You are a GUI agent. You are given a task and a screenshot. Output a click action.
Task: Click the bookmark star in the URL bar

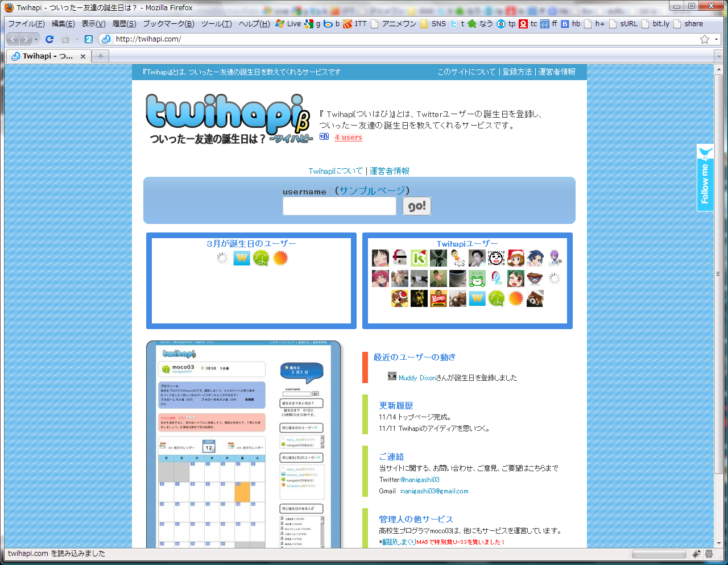(x=705, y=39)
